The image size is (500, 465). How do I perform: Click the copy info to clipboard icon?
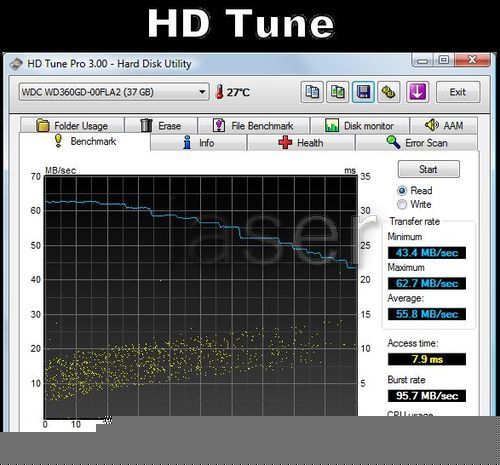click(x=312, y=92)
